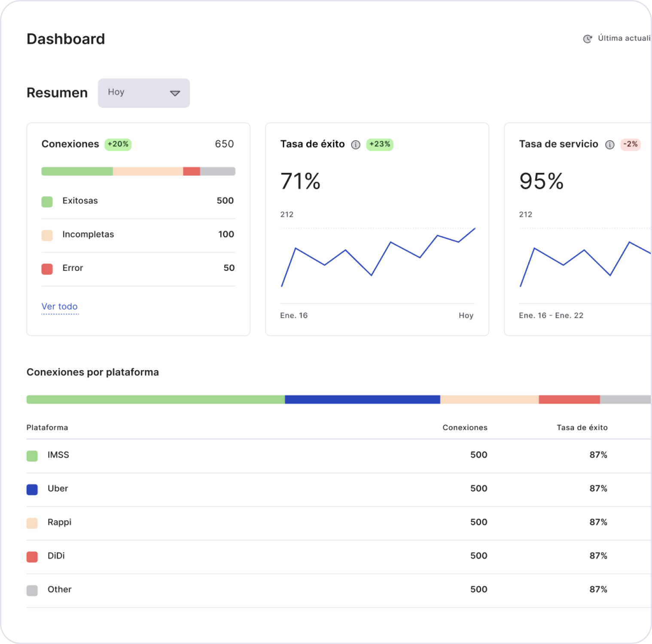
Task: Click the Ene. 16 - Ene. 22 date range
Action: [x=551, y=316]
